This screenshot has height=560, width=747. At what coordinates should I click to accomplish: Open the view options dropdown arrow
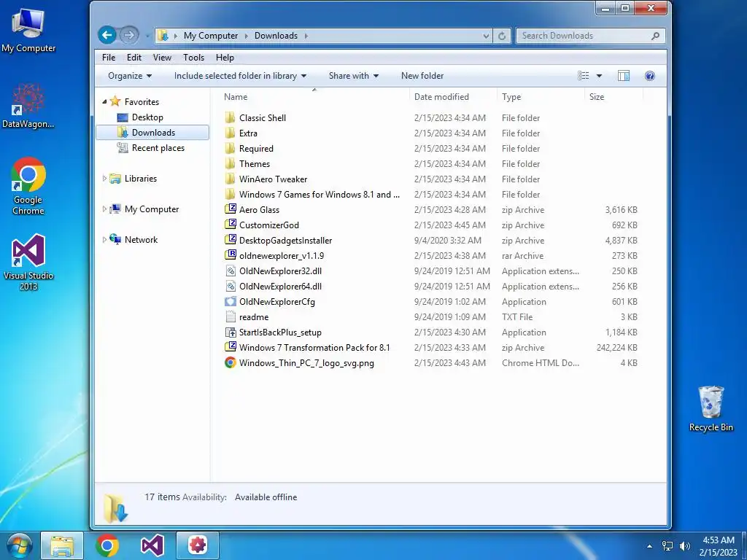pyautogui.click(x=599, y=76)
